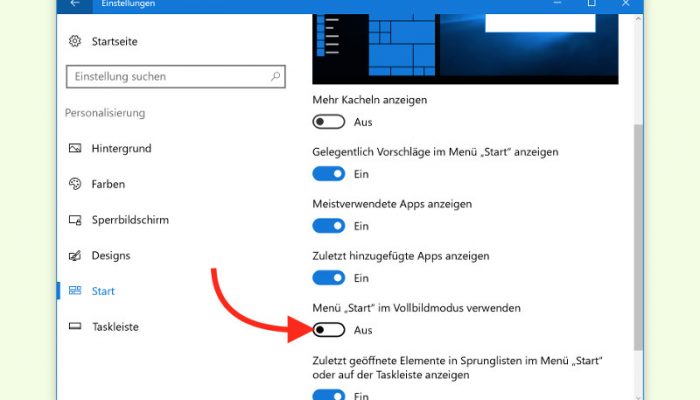This screenshot has width=700, height=400.
Task: Open the Taskleiste settings page
Action: pyautogui.click(x=115, y=327)
